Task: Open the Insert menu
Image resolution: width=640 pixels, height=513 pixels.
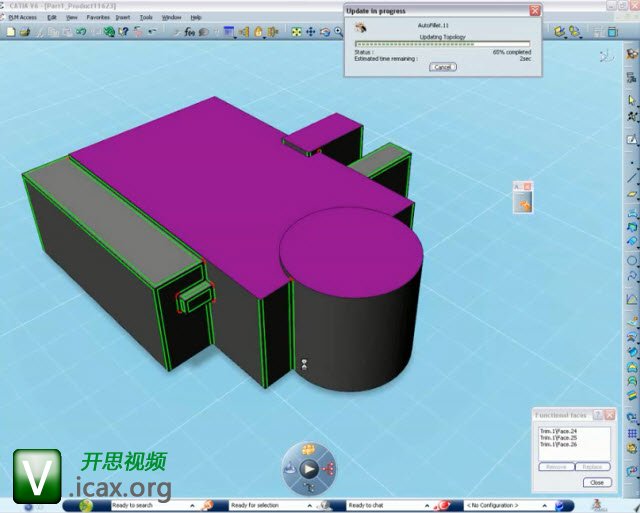Action: pyautogui.click(x=122, y=17)
